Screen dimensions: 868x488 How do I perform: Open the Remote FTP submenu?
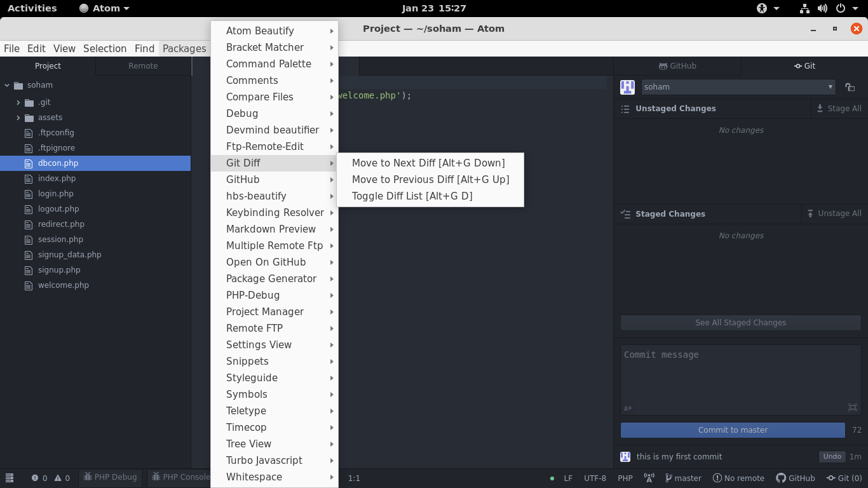(x=275, y=328)
